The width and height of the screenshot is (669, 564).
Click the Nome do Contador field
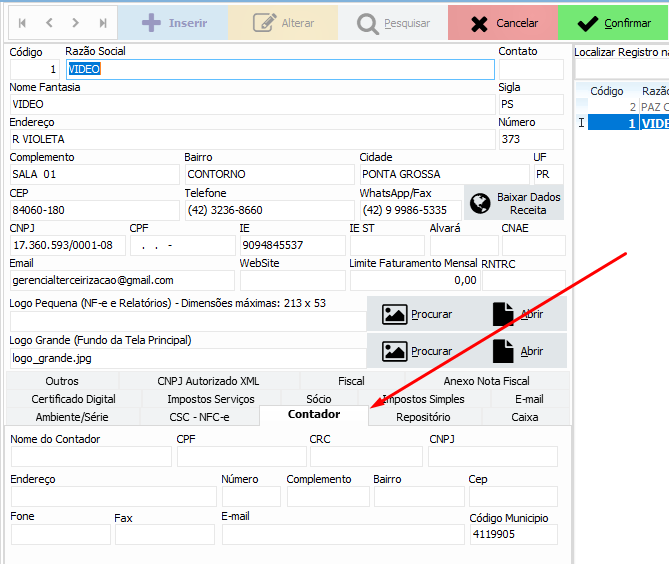coord(90,457)
